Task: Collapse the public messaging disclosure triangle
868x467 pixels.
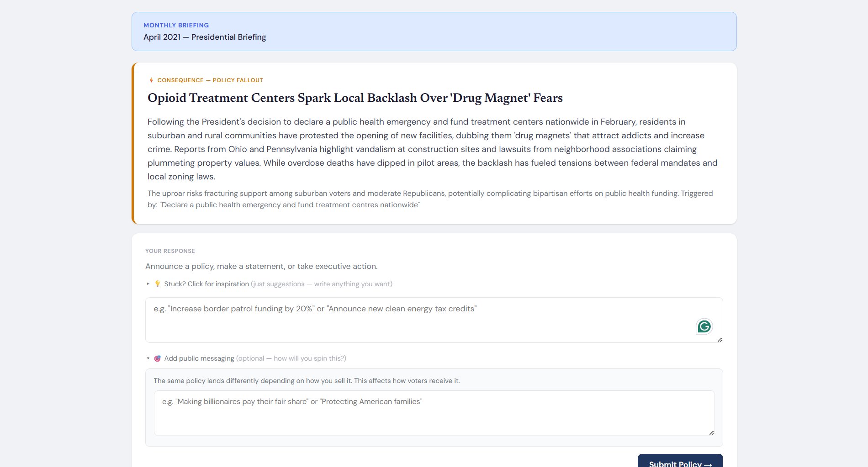Action: pyautogui.click(x=148, y=358)
